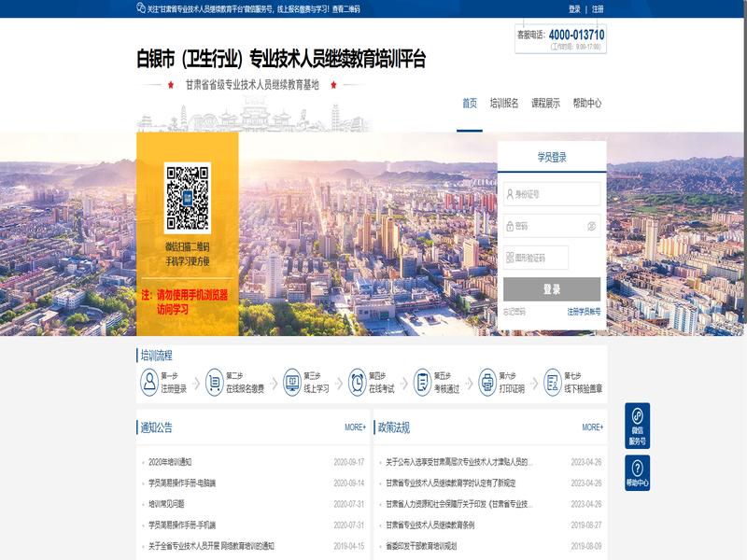Click the 打印证明 printer icon
Screen dimensions: 747x560
pos(487,383)
